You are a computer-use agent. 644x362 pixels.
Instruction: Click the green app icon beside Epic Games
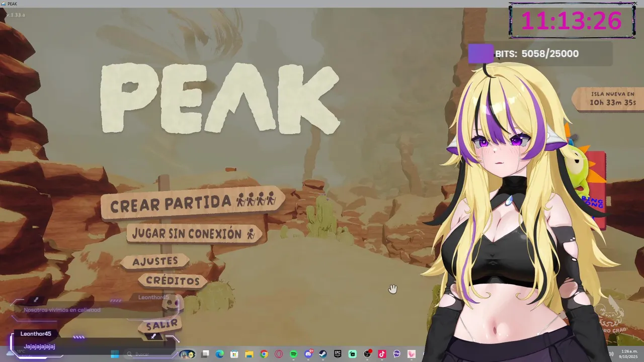click(x=353, y=354)
